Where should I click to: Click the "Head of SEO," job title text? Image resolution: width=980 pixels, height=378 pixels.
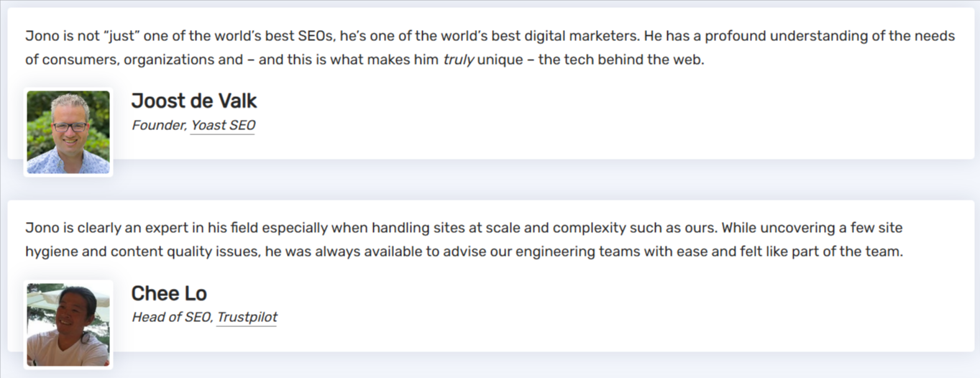click(172, 318)
